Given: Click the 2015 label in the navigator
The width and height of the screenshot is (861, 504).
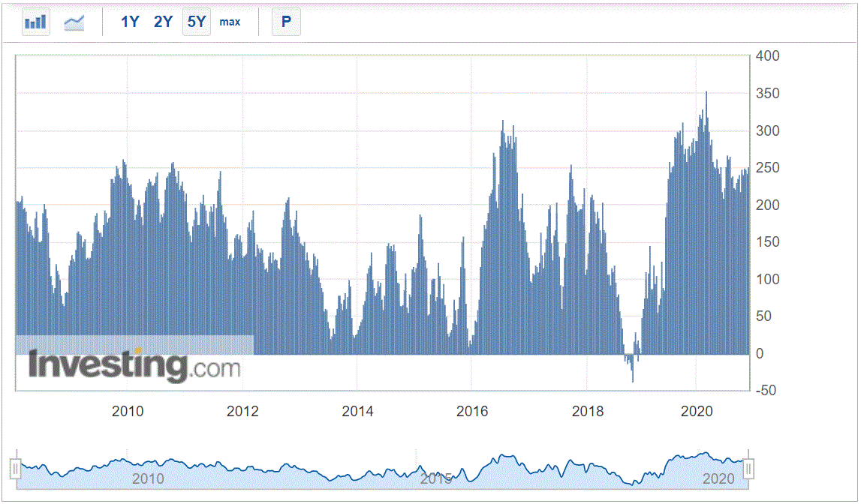Looking at the screenshot, I should pyautogui.click(x=436, y=479).
